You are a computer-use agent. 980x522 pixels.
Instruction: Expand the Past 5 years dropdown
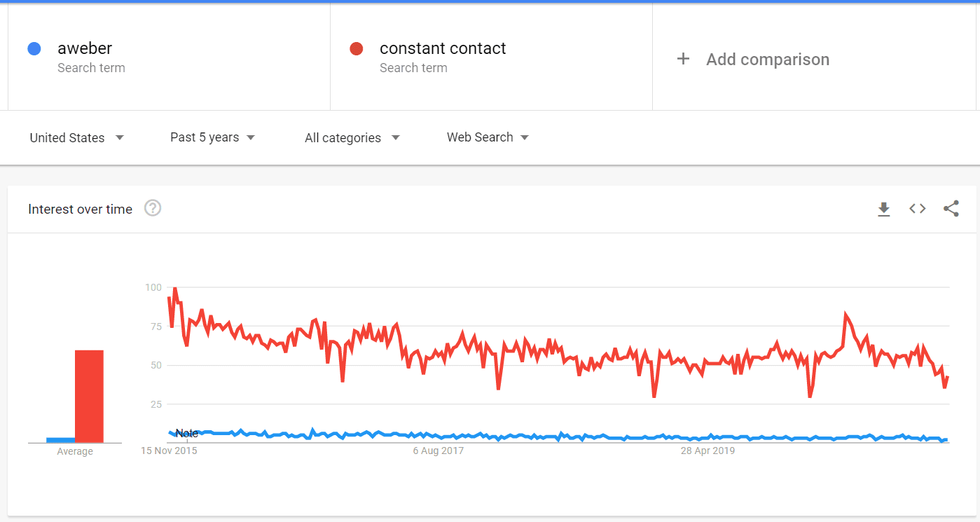213,137
